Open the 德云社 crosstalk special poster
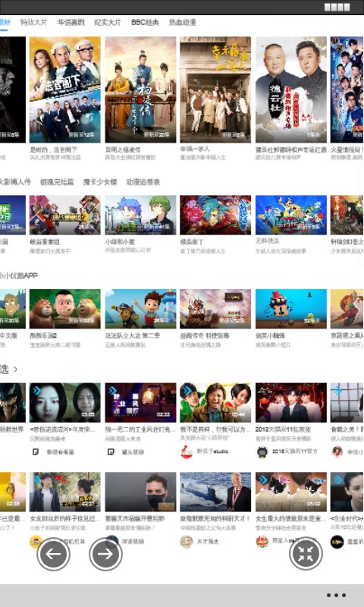The width and height of the screenshot is (364, 607). pyautogui.click(x=291, y=90)
